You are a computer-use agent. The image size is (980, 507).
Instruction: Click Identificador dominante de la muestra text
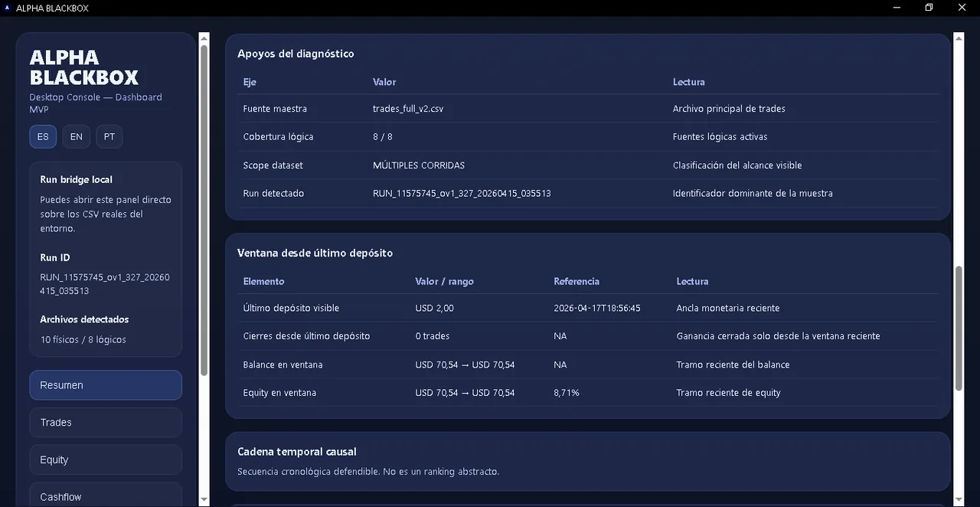753,193
